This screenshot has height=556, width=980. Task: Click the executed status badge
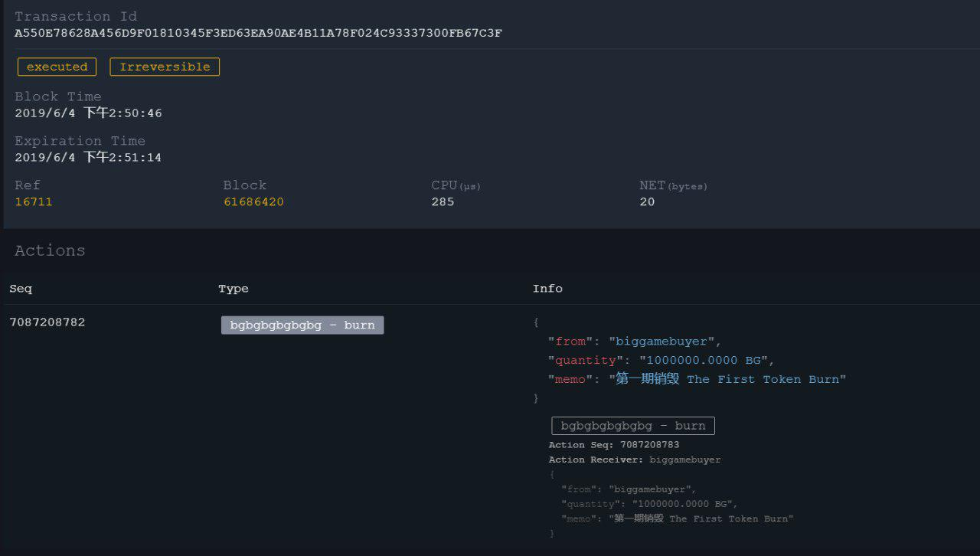pyautogui.click(x=57, y=67)
